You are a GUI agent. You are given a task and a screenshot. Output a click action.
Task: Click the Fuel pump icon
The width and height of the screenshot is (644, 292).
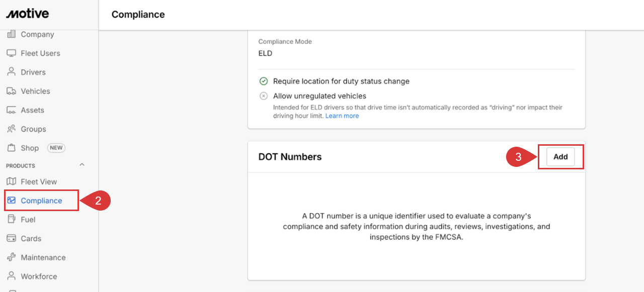11,219
